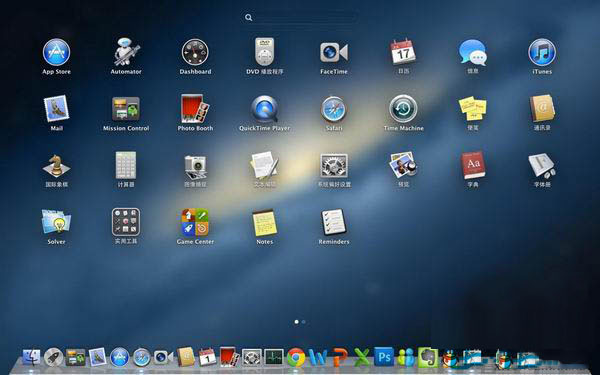Open the Calendar icon showing 17

tap(403, 51)
